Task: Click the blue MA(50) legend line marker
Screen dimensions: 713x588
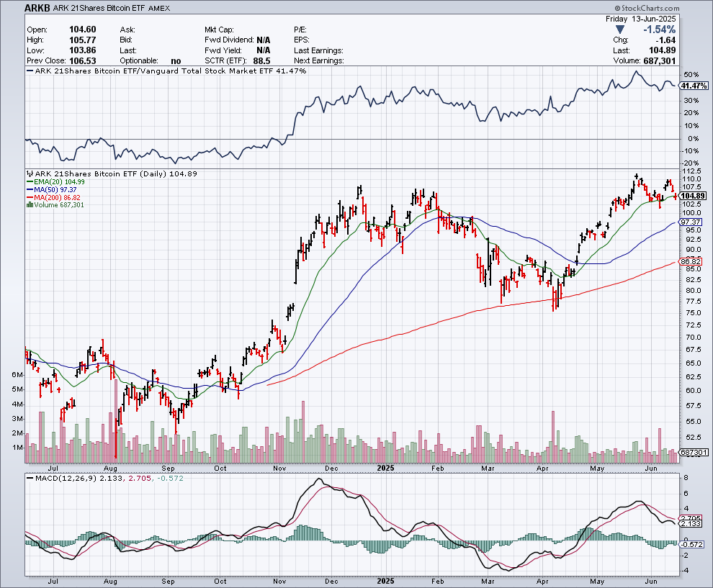Action: [27, 189]
